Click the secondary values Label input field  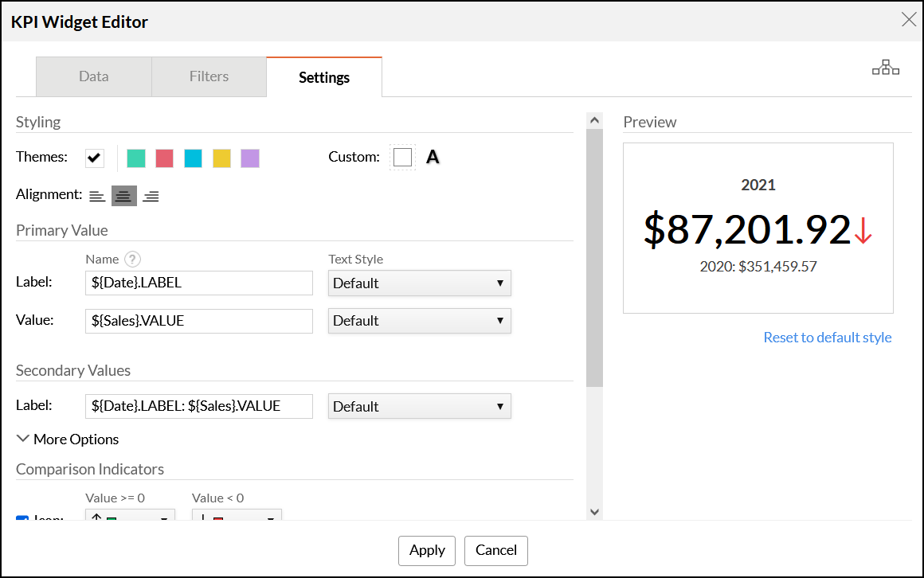coord(198,406)
